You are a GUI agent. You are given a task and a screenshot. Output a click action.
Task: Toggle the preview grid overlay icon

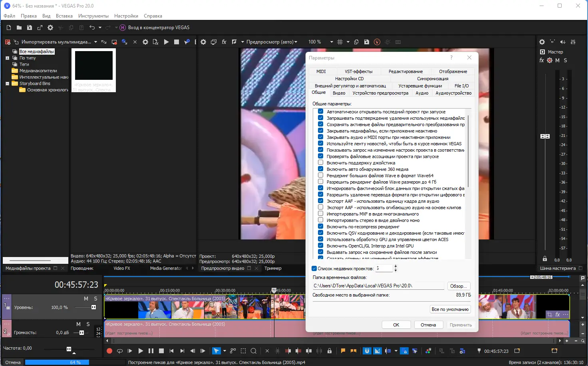[x=340, y=42]
